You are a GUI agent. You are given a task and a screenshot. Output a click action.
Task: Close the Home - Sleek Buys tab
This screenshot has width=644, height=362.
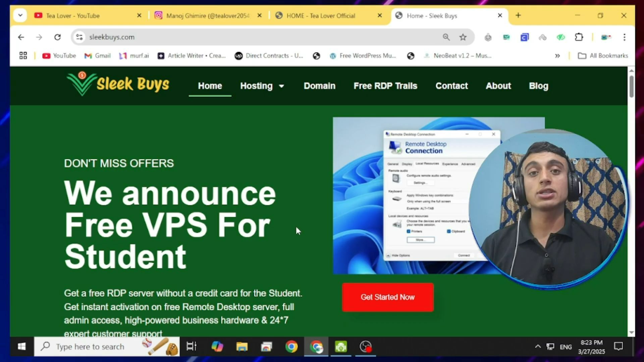(500, 15)
